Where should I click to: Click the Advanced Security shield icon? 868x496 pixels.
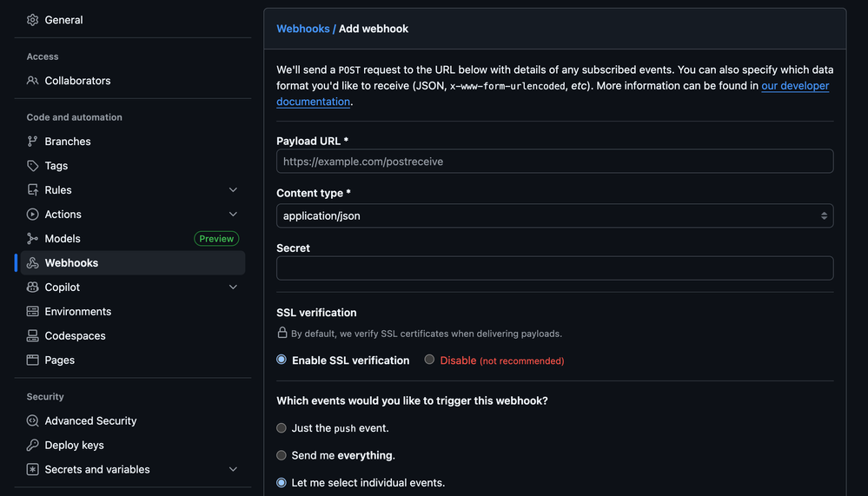[33, 421]
